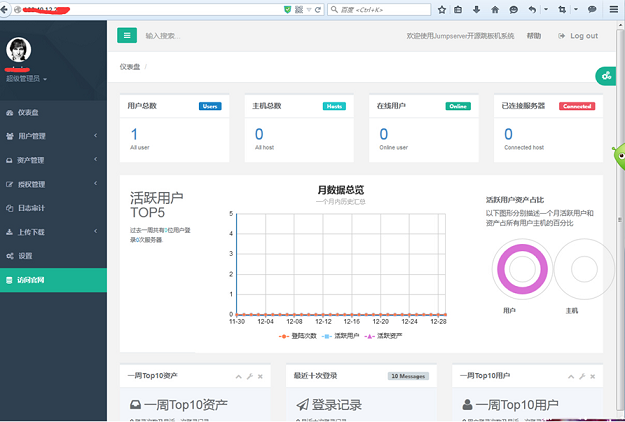
Task: Expand the 用户管理 menu
Action: (53, 136)
